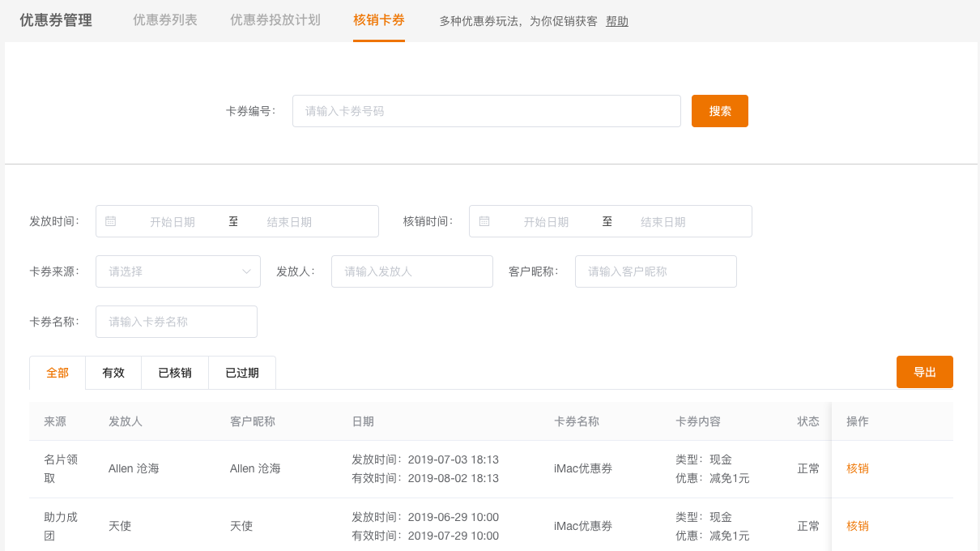Viewport: 980px width, 551px height.
Task: Focus the 客户昵称 input box
Action: (x=655, y=271)
